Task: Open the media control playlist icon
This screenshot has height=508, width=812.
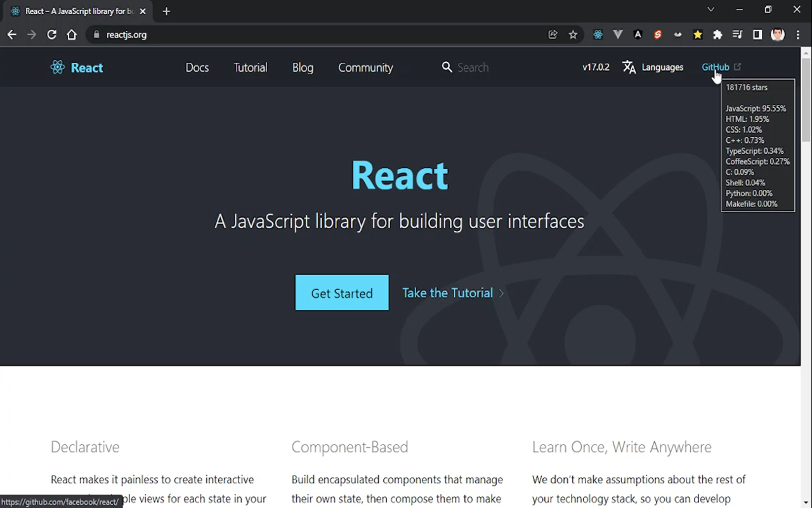Action: (737, 35)
